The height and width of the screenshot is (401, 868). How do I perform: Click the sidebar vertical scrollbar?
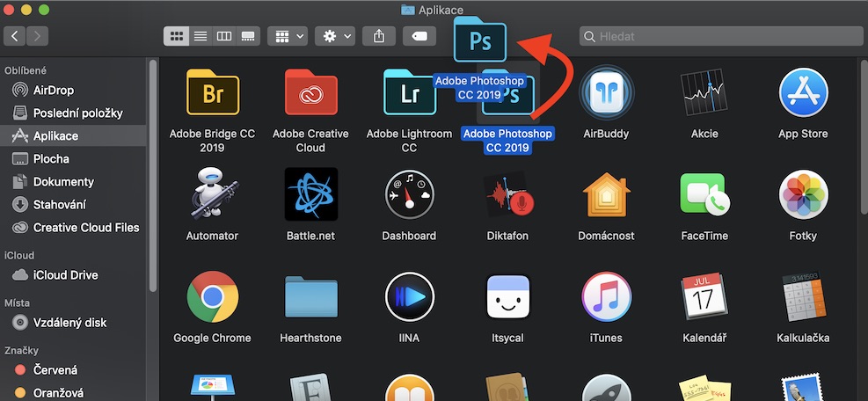[x=153, y=174]
